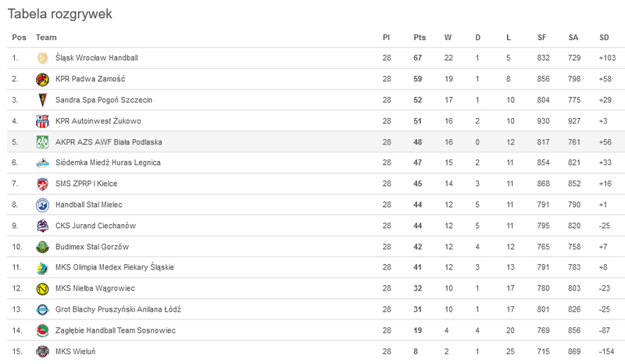Click the KPR Autoinwest Żukowo crest icon

tap(43, 121)
